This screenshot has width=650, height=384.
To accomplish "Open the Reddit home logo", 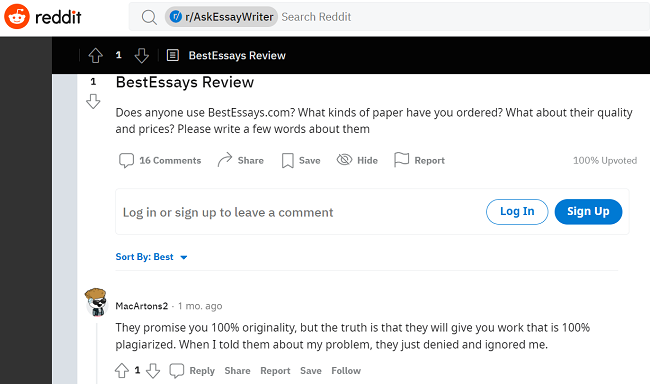I will [43, 17].
